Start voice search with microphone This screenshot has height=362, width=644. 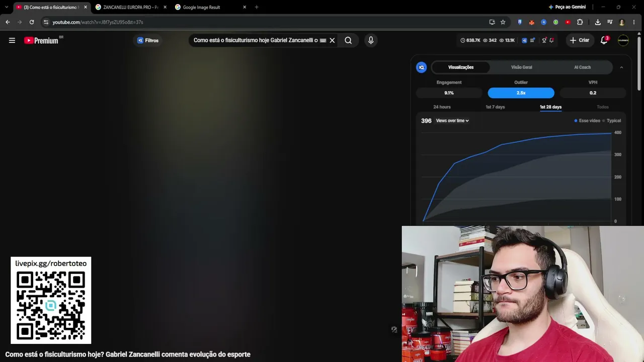pyautogui.click(x=371, y=40)
